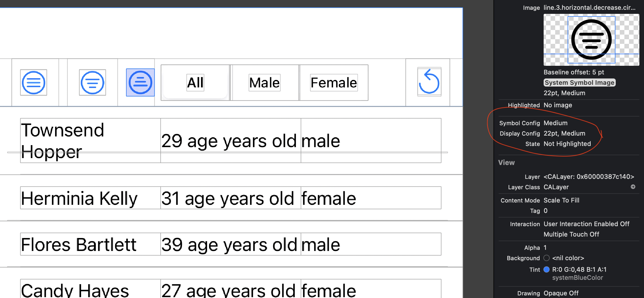Click the three equal lines circle icon

[x=33, y=83]
